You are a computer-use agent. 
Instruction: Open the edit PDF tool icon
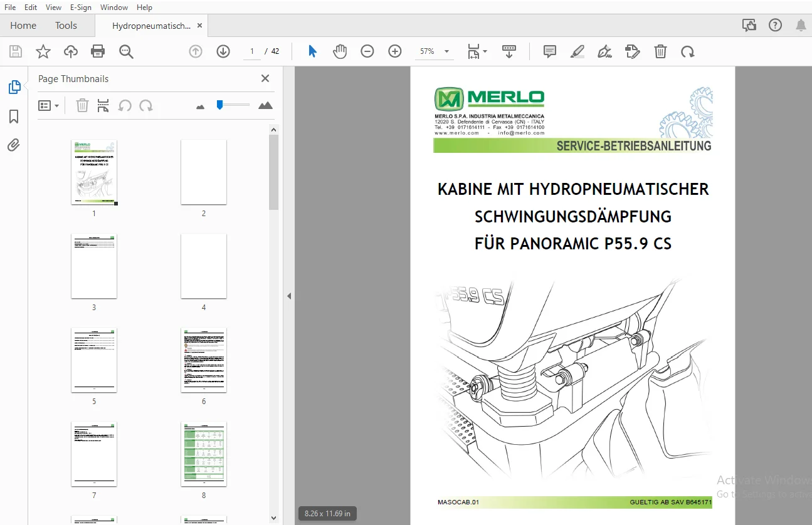pos(633,51)
